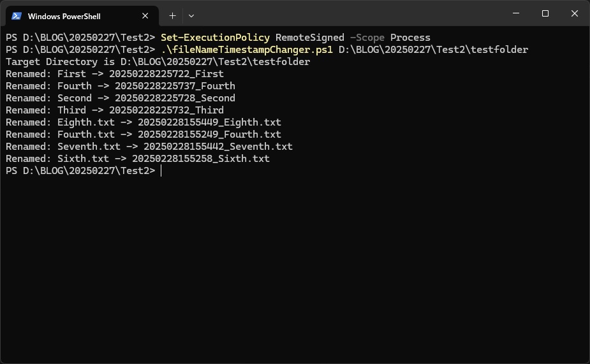Click the 20250228225728_Second output entry

point(175,98)
